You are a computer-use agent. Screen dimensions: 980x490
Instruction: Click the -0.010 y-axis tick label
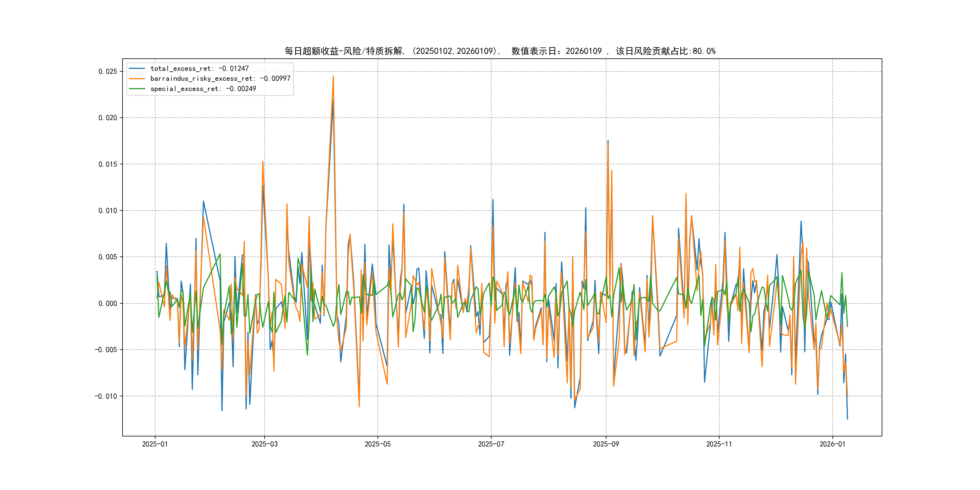[x=106, y=397]
